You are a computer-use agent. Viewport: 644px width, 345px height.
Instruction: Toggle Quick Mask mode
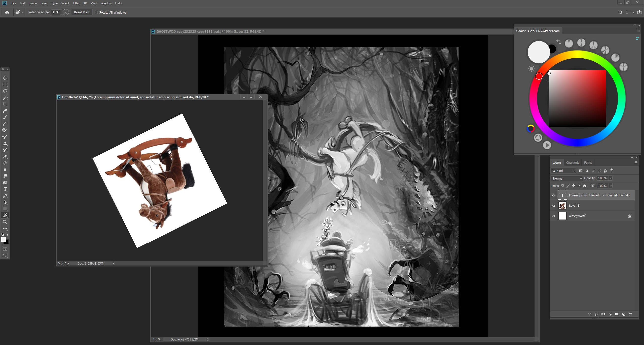tap(5, 249)
